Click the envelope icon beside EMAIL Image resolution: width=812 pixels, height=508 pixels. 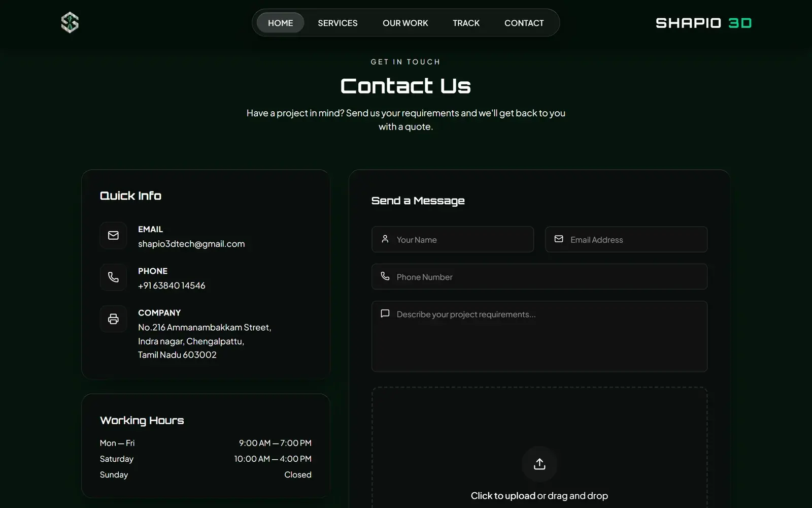[113, 235]
